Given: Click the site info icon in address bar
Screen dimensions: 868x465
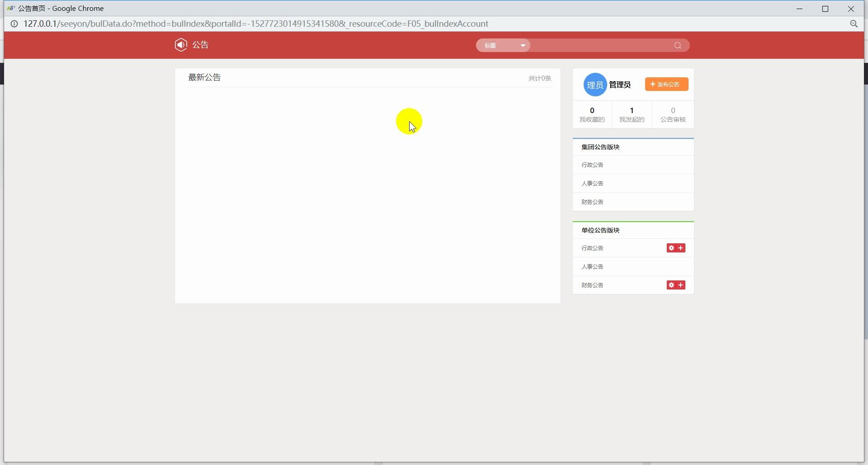Looking at the screenshot, I should [14, 24].
